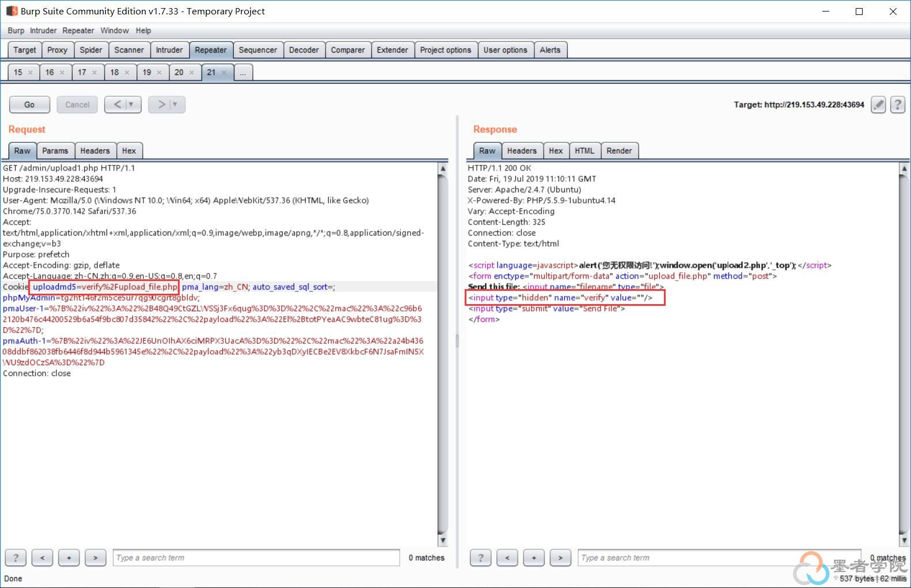Switch to the Intruder tool tab
This screenshot has height=588, width=911.
[169, 50]
